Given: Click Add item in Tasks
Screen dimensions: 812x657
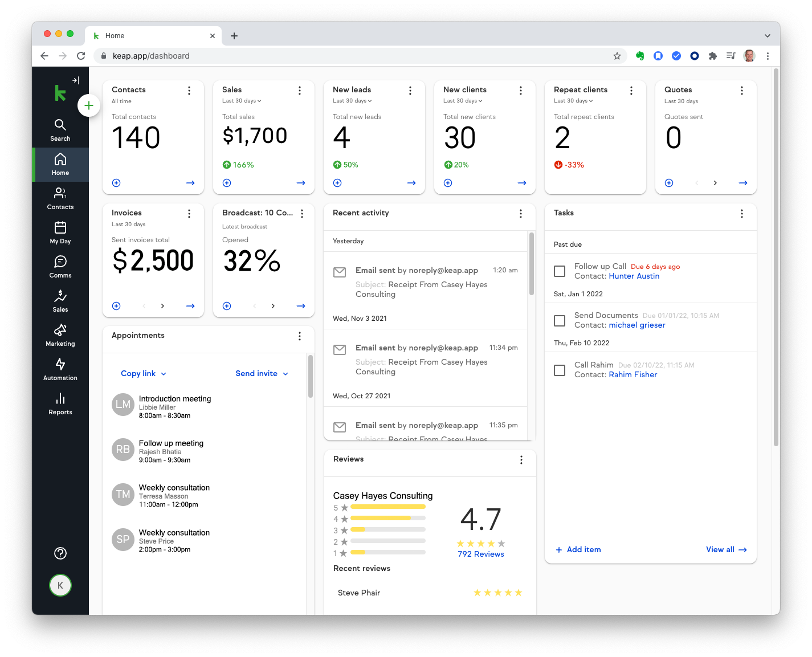Looking at the screenshot, I should coord(578,550).
